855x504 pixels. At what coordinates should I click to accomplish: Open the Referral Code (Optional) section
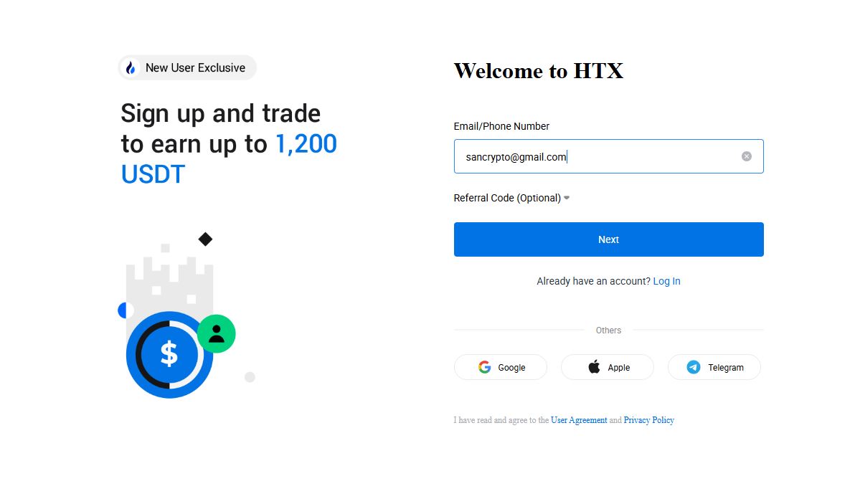point(511,198)
